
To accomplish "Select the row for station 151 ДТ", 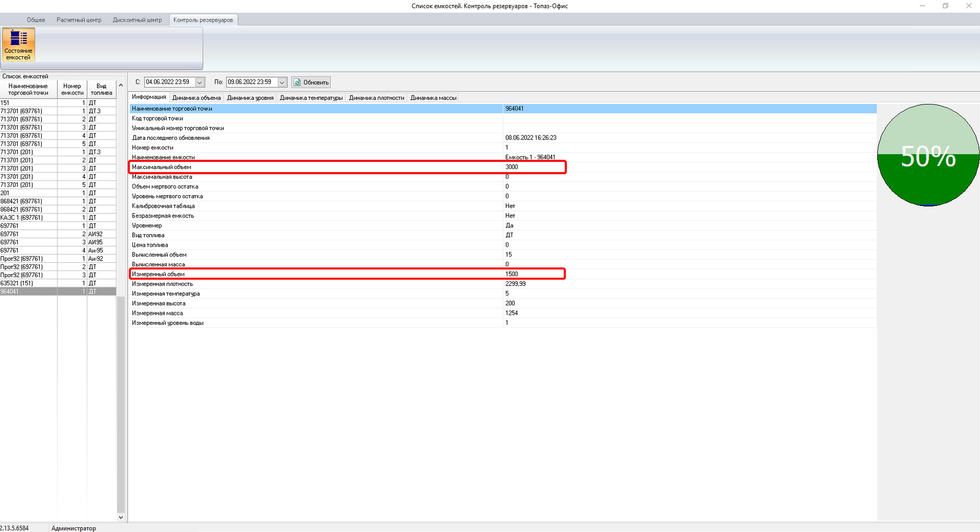I will [x=58, y=103].
